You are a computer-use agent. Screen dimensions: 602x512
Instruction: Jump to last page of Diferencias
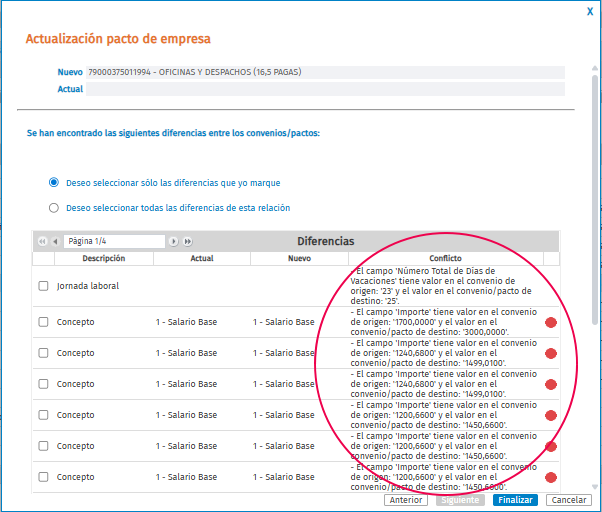pyautogui.click(x=187, y=241)
